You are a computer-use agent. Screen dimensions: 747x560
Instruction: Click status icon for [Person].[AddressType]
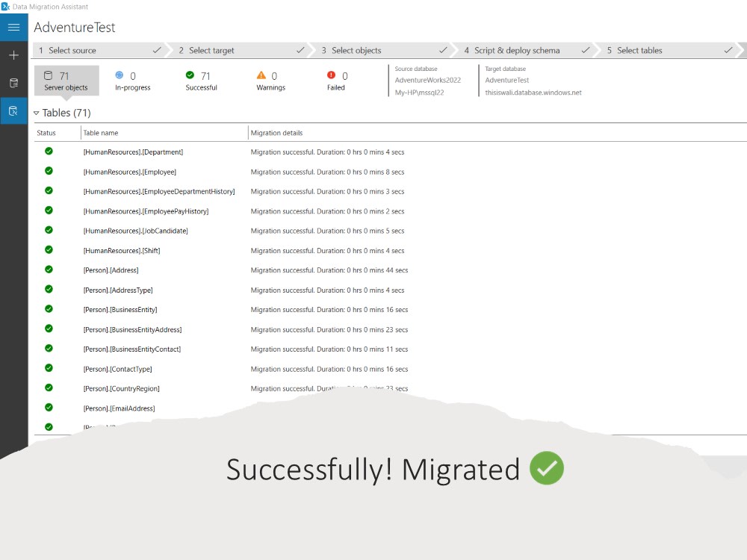pyautogui.click(x=49, y=290)
